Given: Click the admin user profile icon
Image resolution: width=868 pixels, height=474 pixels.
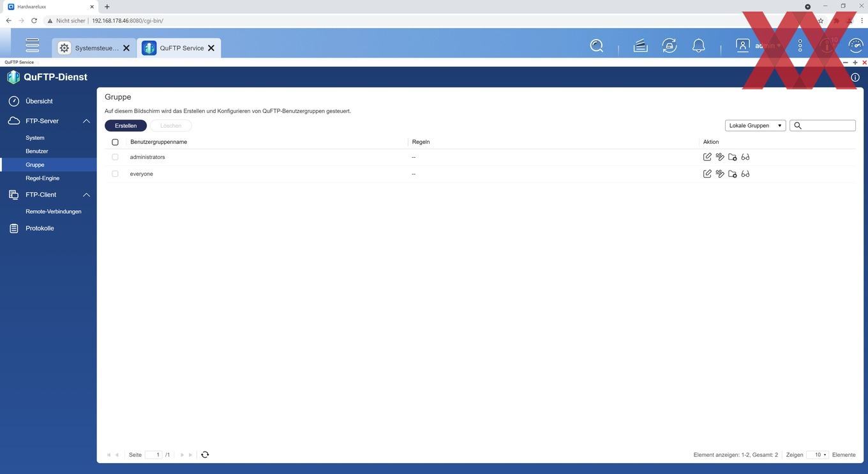Looking at the screenshot, I should coord(742,45).
